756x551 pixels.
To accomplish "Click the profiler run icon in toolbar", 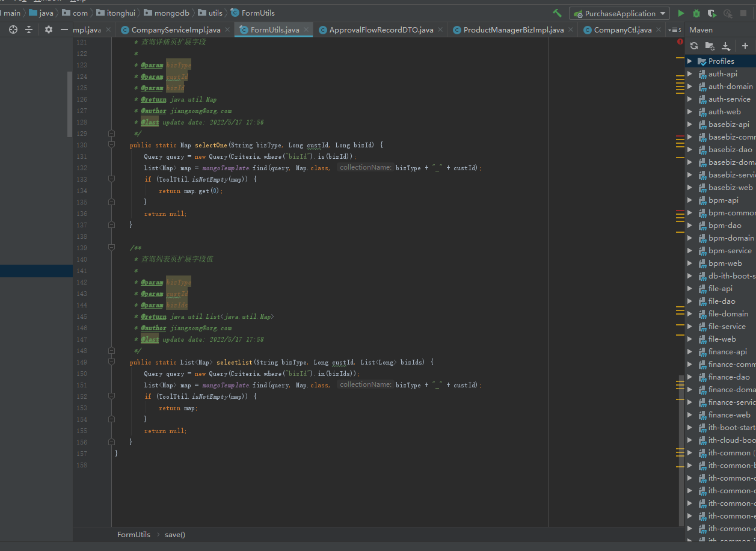I will coord(728,13).
